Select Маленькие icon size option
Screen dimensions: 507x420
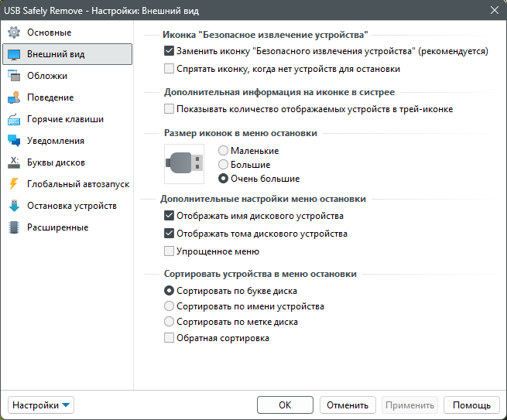tap(224, 151)
